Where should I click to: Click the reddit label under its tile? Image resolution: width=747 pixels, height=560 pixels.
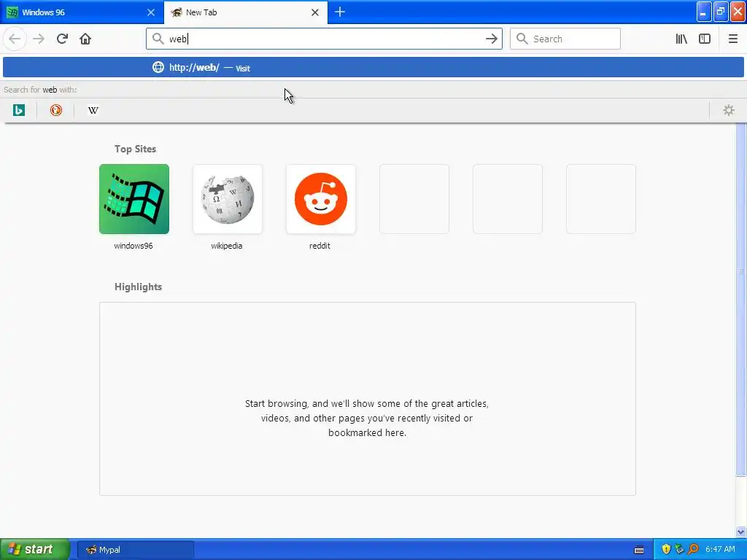(x=320, y=246)
